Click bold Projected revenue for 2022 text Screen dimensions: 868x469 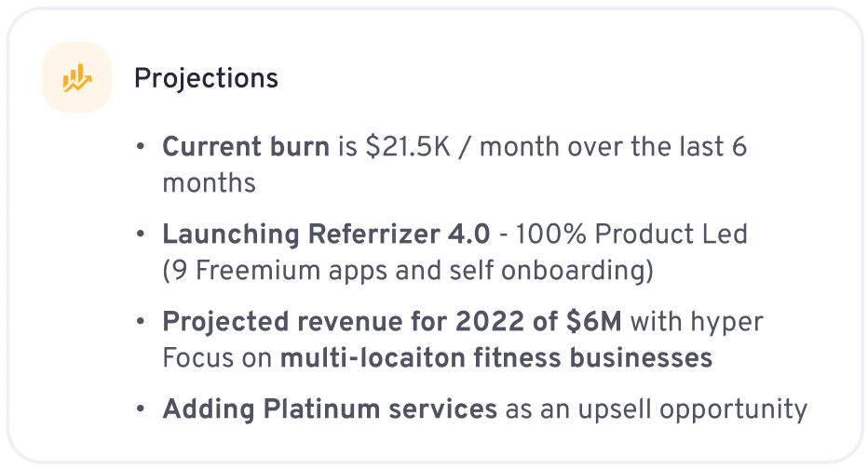[x=344, y=322]
